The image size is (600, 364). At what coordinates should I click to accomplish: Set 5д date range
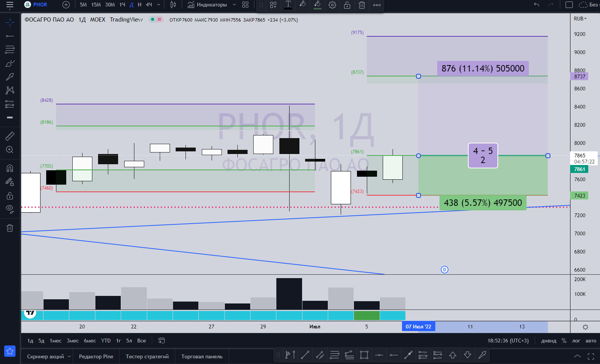[x=41, y=341]
